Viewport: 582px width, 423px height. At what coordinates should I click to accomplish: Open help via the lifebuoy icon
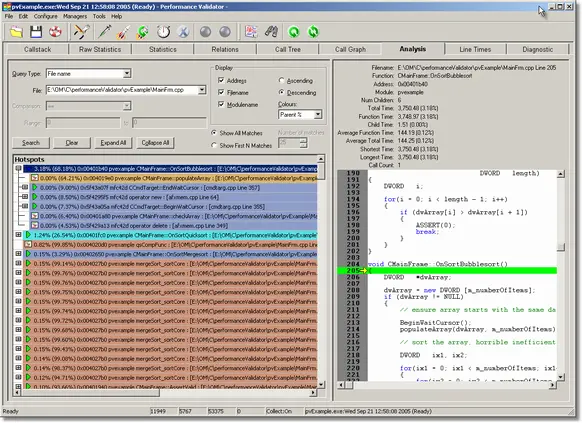click(55, 32)
